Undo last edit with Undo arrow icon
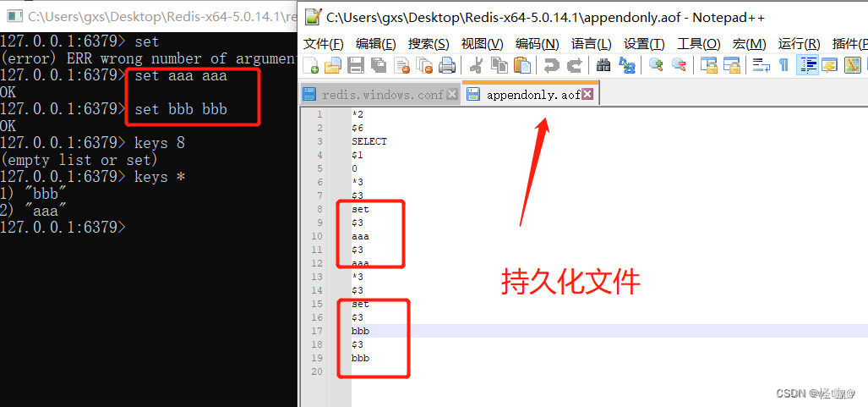Viewport: 868px width, 407px height. [551, 65]
